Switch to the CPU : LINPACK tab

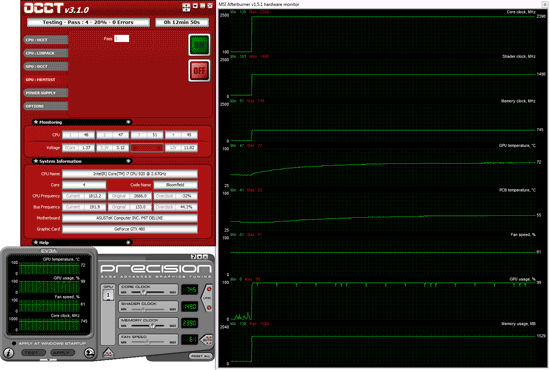(x=46, y=53)
